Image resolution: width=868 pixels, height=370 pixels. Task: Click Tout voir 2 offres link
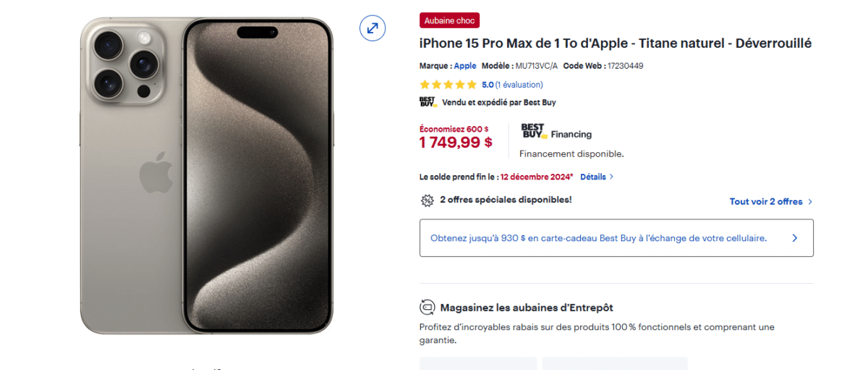(766, 201)
